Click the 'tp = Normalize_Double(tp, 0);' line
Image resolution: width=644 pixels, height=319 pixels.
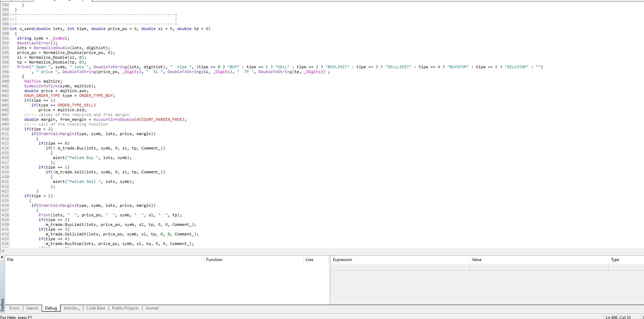(x=52, y=62)
